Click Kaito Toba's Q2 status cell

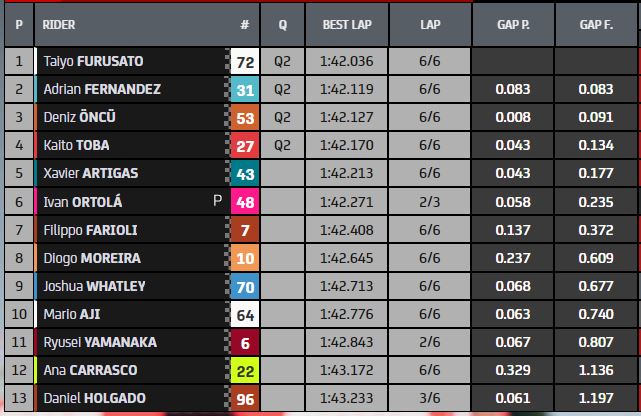[x=282, y=145]
